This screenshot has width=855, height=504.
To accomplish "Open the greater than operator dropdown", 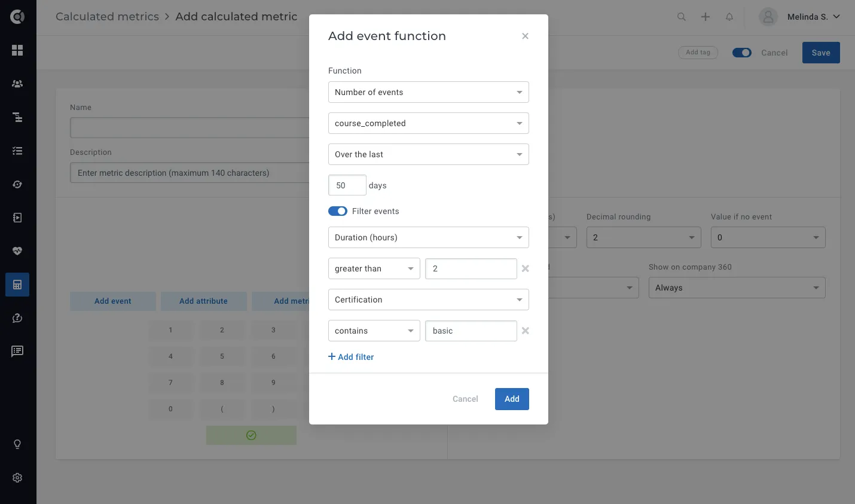I will (x=374, y=268).
